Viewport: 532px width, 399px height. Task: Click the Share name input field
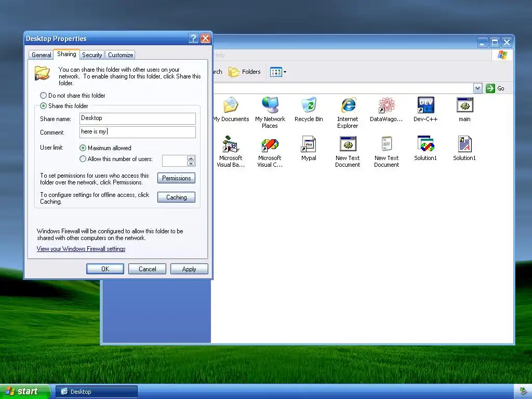pos(137,118)
